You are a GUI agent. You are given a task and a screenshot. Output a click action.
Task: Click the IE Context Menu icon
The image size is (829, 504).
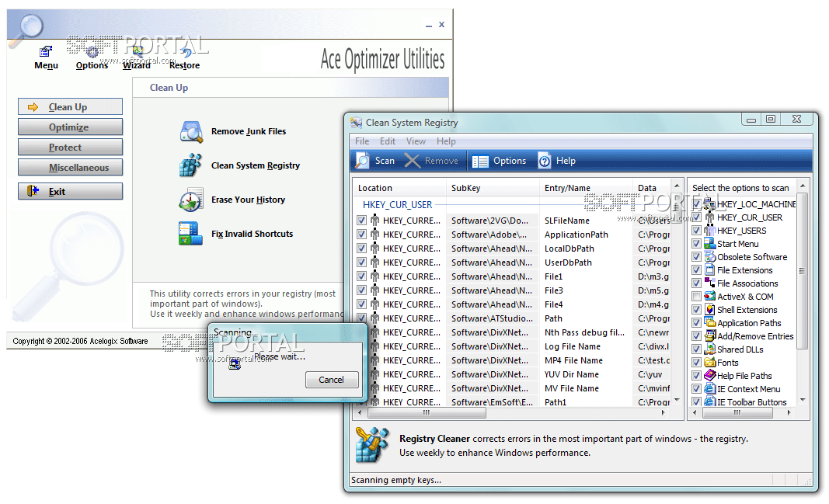[x=709, y=389]
